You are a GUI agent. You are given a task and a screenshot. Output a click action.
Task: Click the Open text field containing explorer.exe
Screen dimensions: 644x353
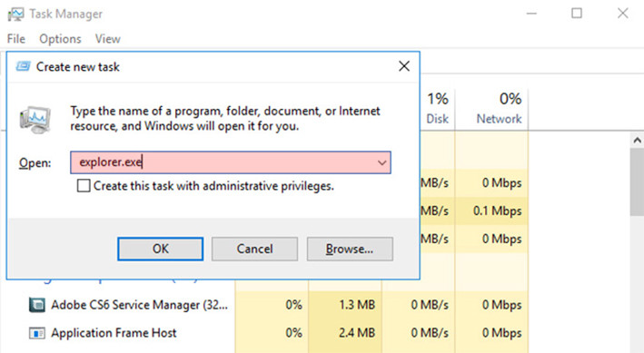tap(231, 162)
